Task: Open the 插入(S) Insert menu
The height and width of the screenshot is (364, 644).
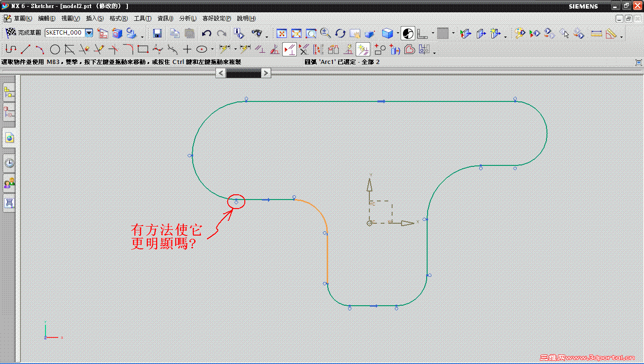Action: click(95, 18)
